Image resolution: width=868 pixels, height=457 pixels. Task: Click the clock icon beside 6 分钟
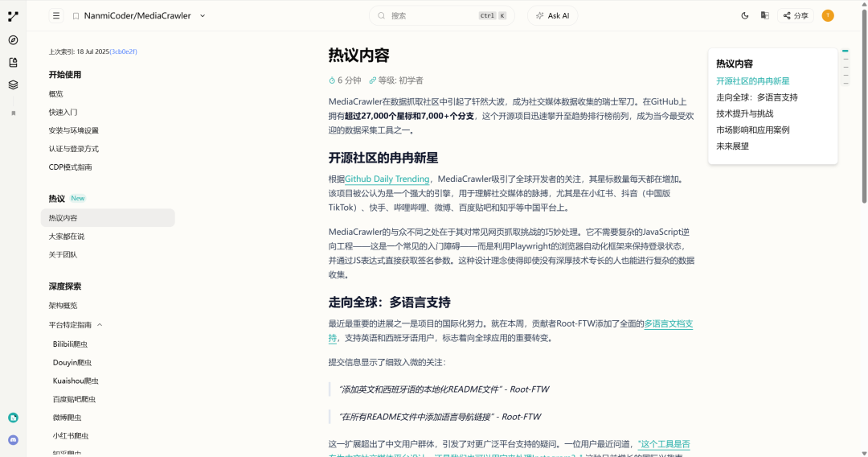332,80
